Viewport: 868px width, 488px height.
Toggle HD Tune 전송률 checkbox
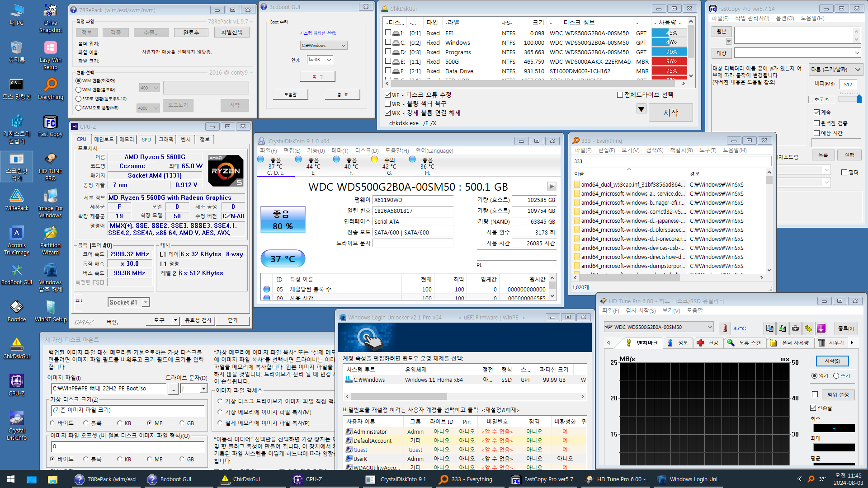click(x=813, y=408)
